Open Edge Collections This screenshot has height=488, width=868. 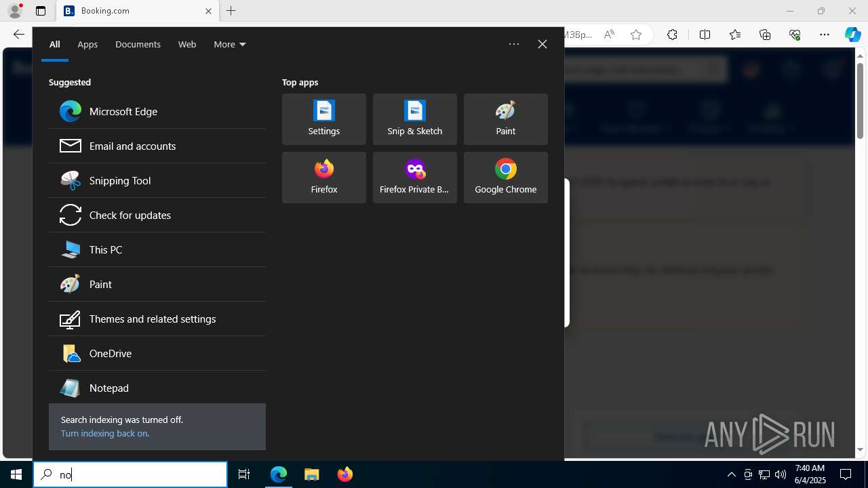point(765,35)
